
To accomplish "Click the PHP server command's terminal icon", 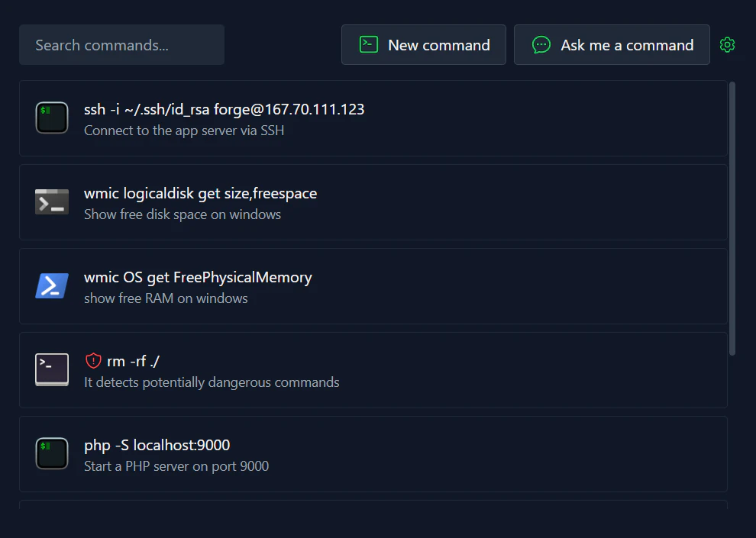I will [x=51, y=453].
